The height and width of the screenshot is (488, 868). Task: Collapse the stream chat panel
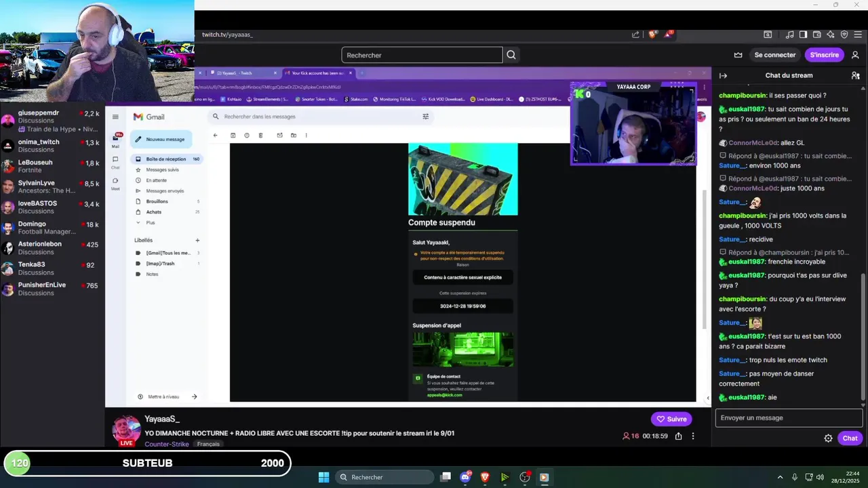point(723,75)
